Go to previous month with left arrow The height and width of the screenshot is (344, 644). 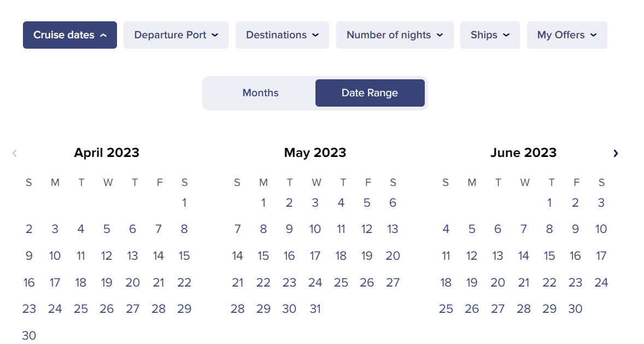click(14, 153)
